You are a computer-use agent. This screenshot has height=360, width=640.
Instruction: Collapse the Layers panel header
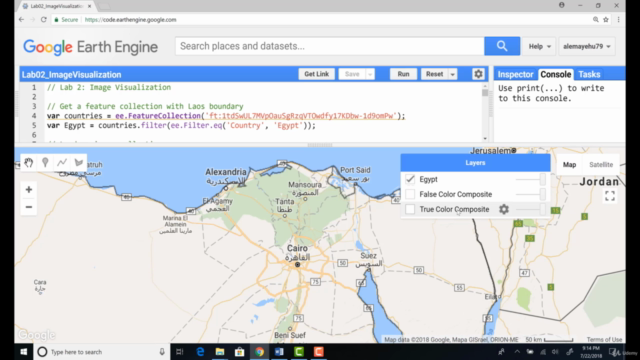[x=476, y=163]
